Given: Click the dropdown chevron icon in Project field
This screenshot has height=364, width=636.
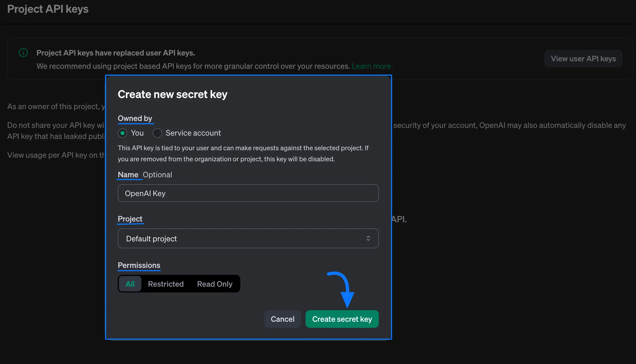Looking at the screenshot, I should point(368,238).
